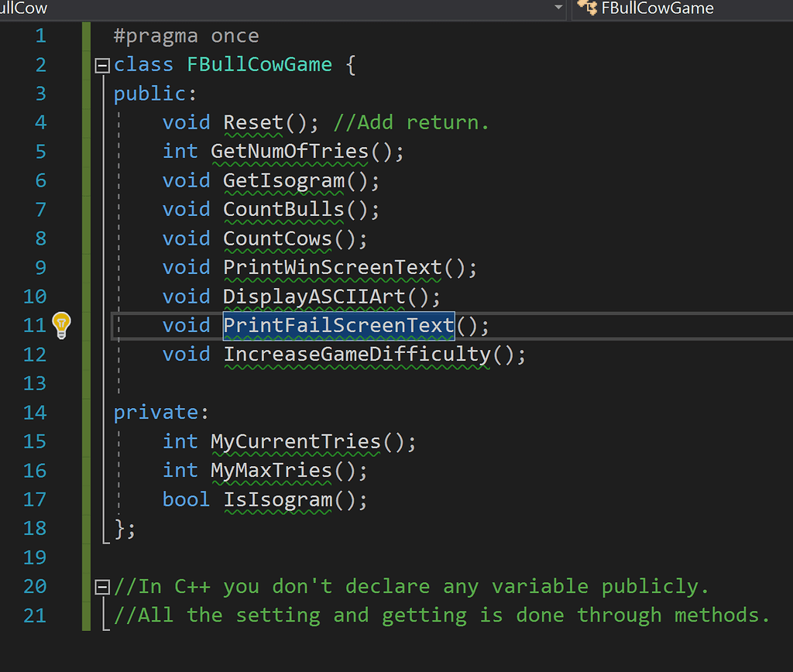Click the private access specifier keyword
Screen dimensions: 793x672
coord(157,413)
